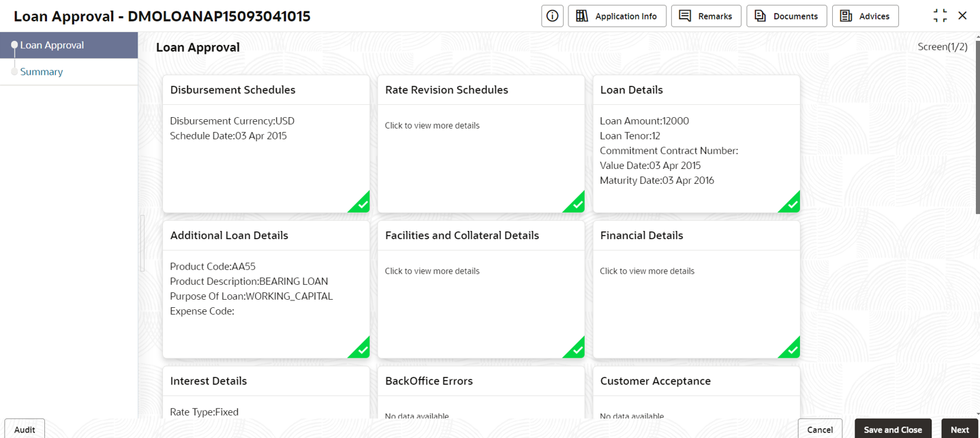Screen dimensions: 980x438
Task: Click Save and Close
Action: click(893, 429)
